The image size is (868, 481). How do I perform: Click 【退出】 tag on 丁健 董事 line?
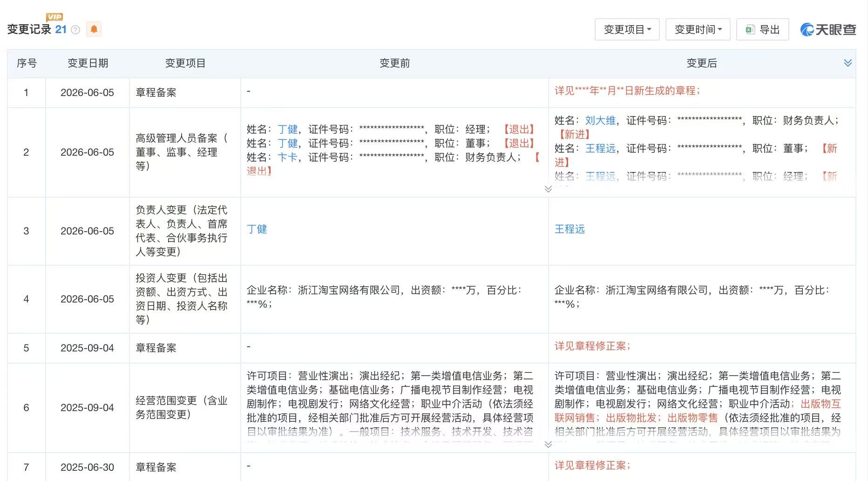519,143
